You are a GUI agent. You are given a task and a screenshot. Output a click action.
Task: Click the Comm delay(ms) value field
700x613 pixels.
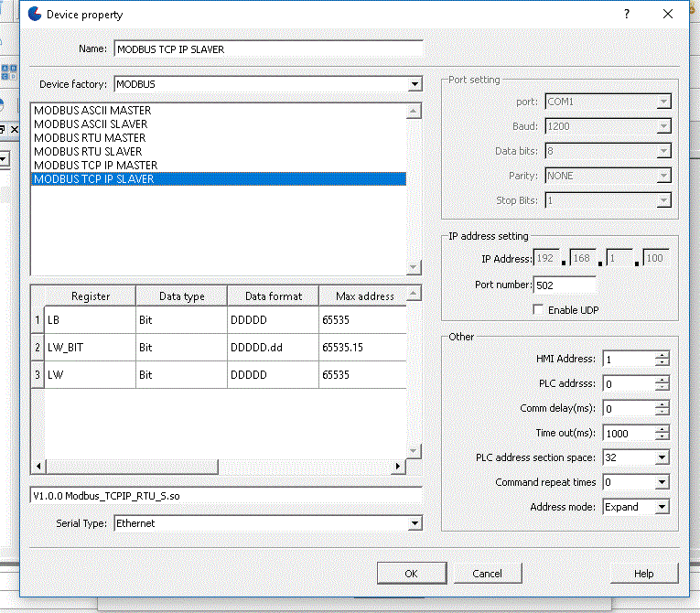pyautogui.click(x=629, y=408)
